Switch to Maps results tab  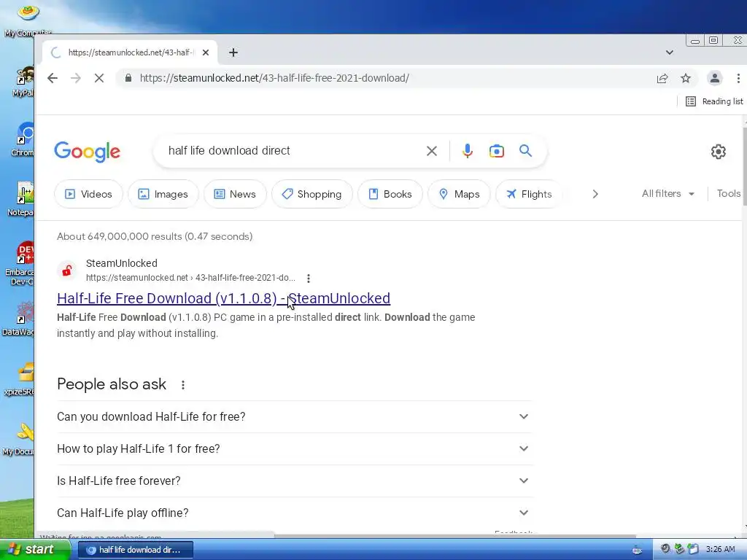point(460,194)
